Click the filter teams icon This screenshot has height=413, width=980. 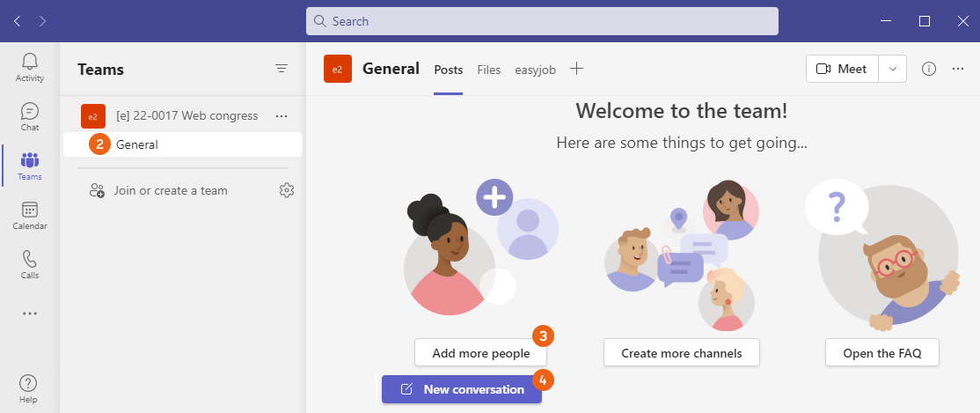pyautogui.click(x=282, y=69)
